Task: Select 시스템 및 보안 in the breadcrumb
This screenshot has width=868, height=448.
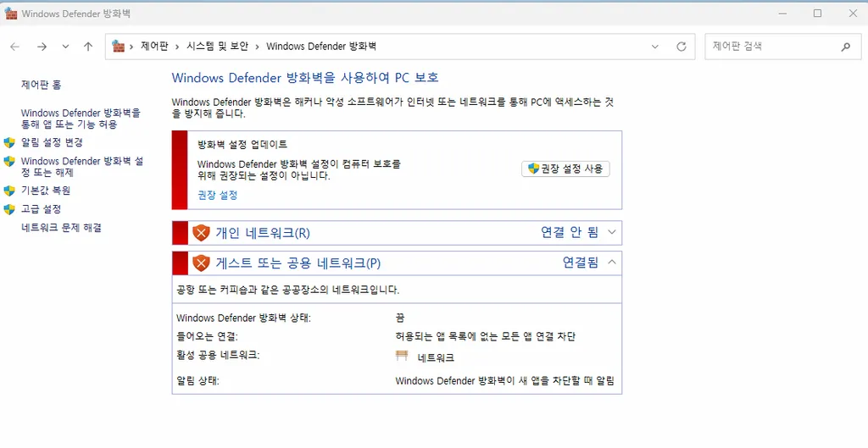Action: coord(217,47)
